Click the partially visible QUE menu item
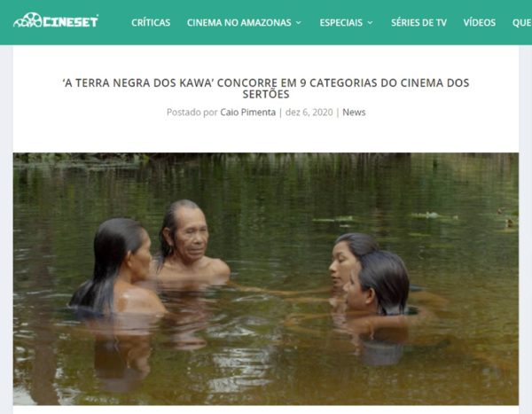The image size is (532, 414). pyautogui.click(x=522, y=23)
